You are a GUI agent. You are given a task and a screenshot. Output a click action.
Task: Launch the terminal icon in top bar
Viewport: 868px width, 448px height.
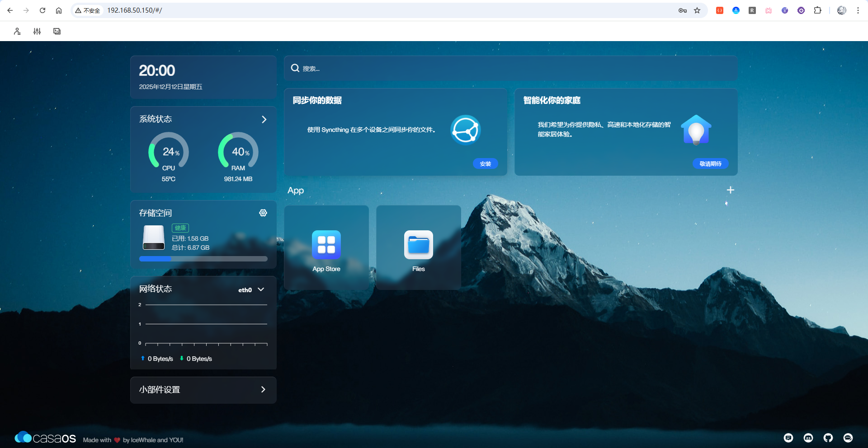pos(57,31)
